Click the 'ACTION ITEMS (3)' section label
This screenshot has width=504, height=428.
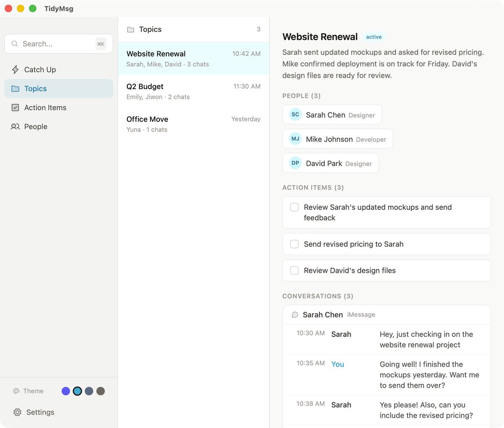313,188
